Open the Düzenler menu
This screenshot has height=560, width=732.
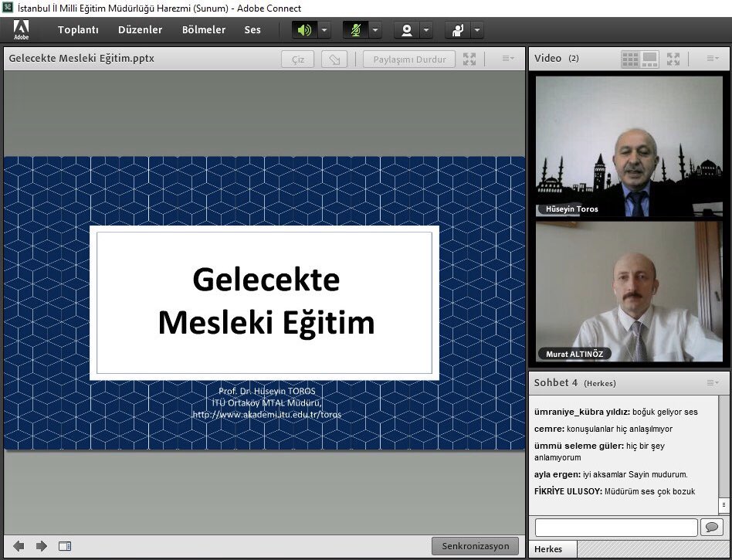[x=140, y=30]
